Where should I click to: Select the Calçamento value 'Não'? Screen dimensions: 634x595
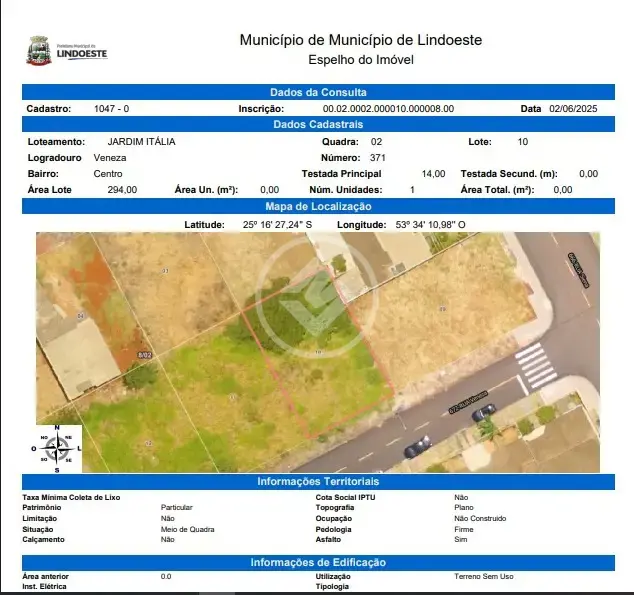coord(168,540)
